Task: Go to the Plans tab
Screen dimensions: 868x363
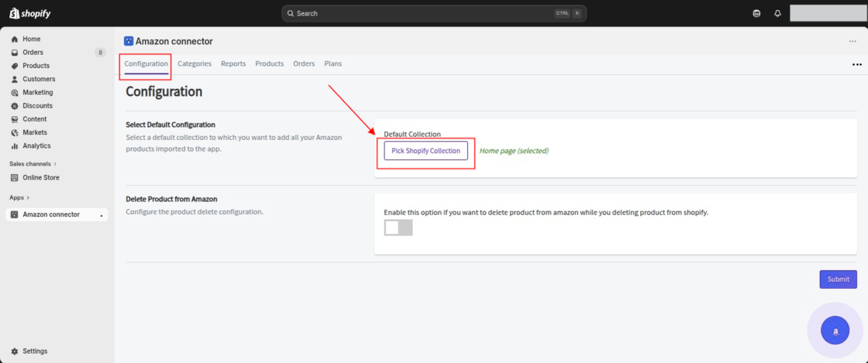Action: [332, 64]
